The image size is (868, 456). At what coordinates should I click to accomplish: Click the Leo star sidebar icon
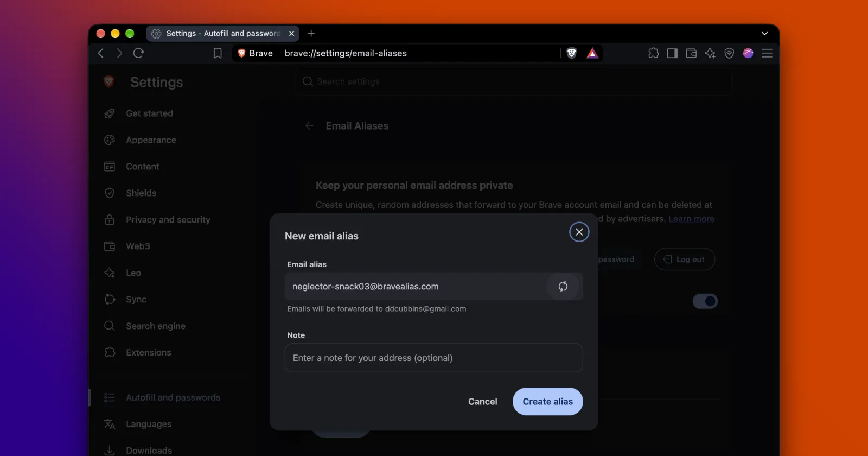110,273
